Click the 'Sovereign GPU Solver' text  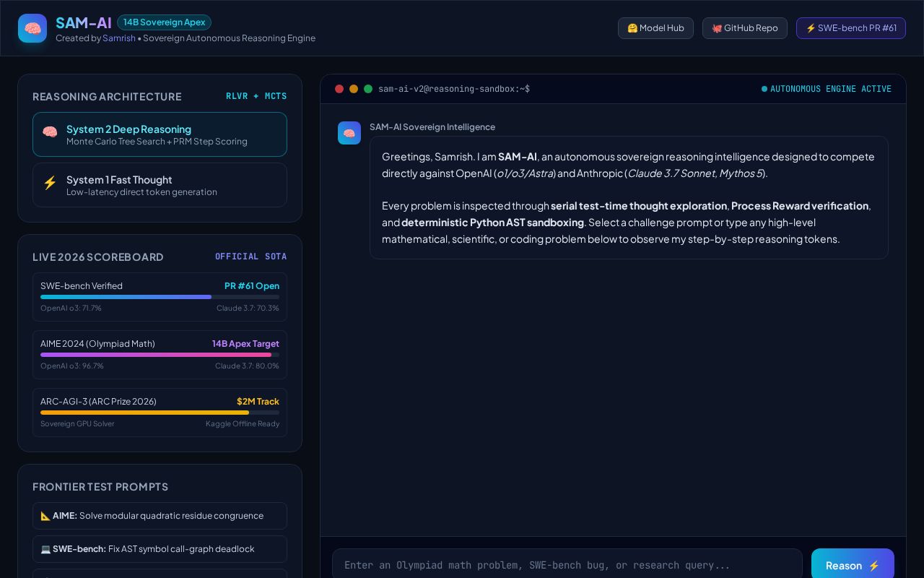[77, 423]
